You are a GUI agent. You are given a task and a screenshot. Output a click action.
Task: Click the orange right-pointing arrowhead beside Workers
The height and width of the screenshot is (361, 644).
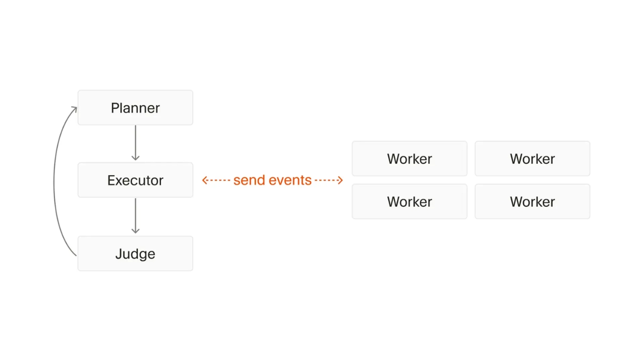tap(340, 180)
